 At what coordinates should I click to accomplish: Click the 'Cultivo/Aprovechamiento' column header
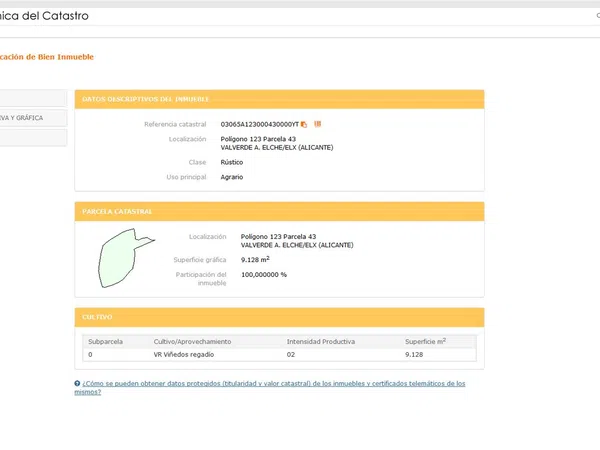coord(192,341)
